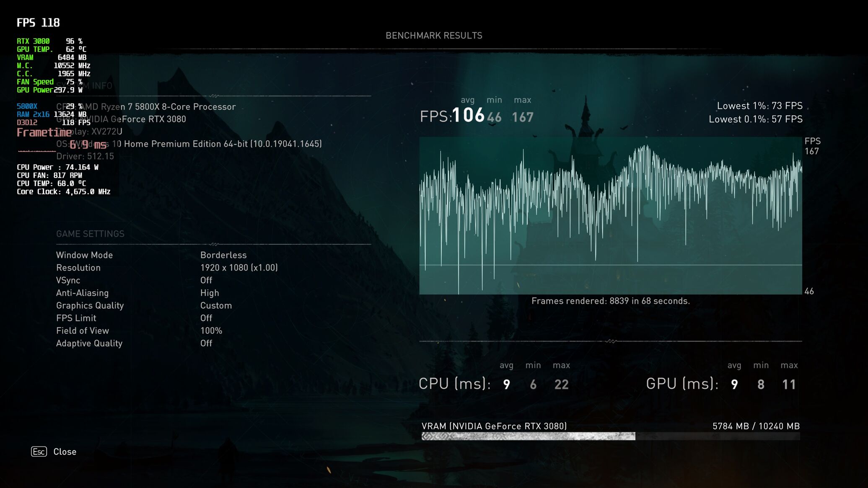Click the Resolution 1920 x 1080 value
Viewport: 868px width, 488px height.
pyautogui.click(x=239, y=268)
